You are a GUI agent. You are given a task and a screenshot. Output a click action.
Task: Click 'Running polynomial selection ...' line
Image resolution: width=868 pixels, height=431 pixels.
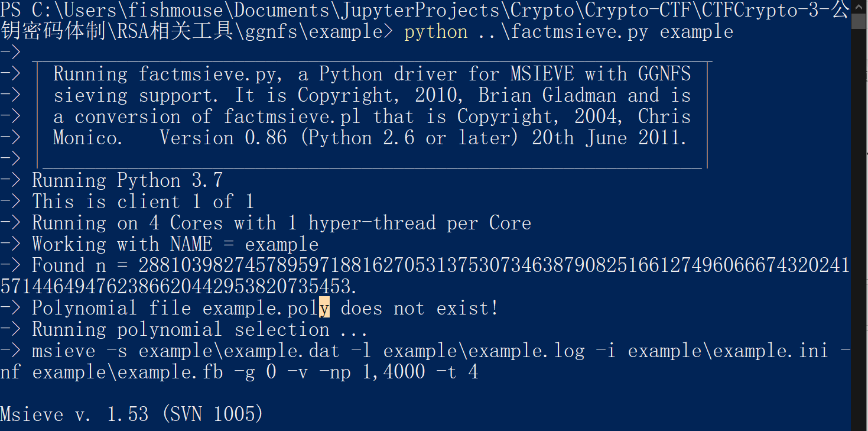[x=200, y=329]
